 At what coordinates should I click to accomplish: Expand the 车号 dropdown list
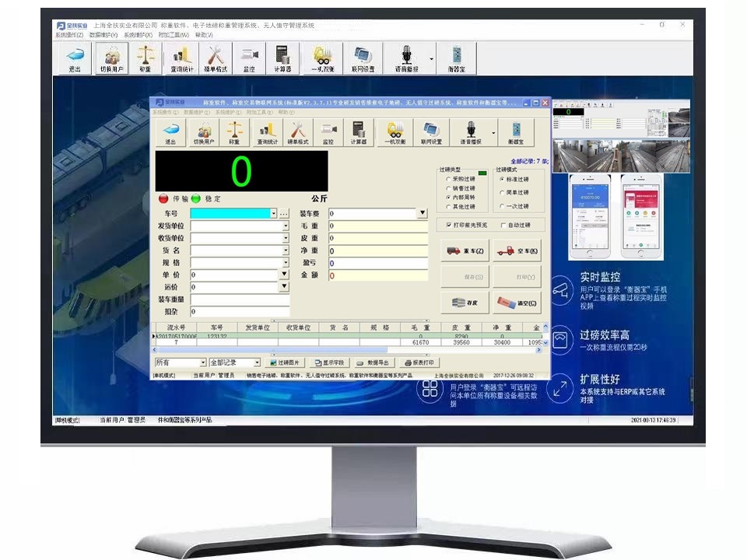click(x=274, y=213)
